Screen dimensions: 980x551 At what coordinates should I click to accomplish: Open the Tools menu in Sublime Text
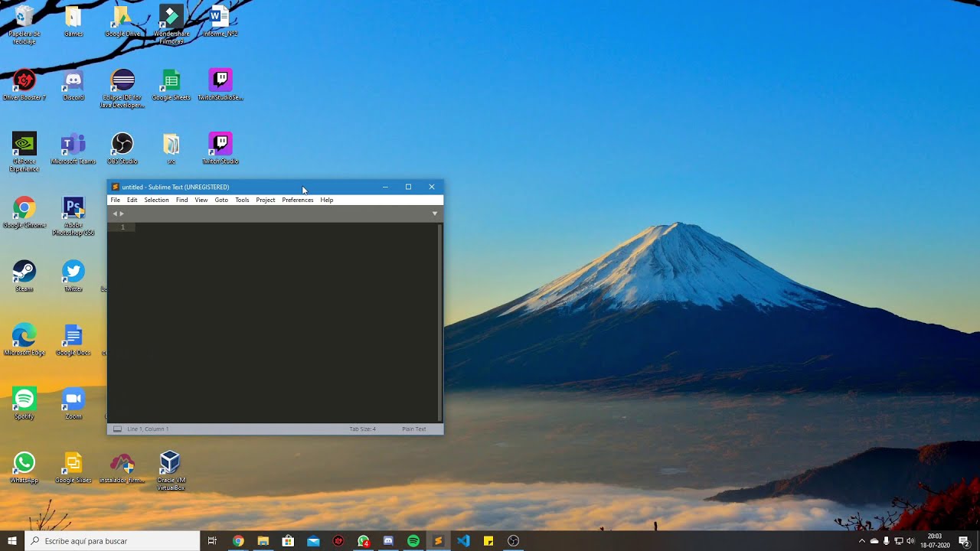click(x=242, y=200)
